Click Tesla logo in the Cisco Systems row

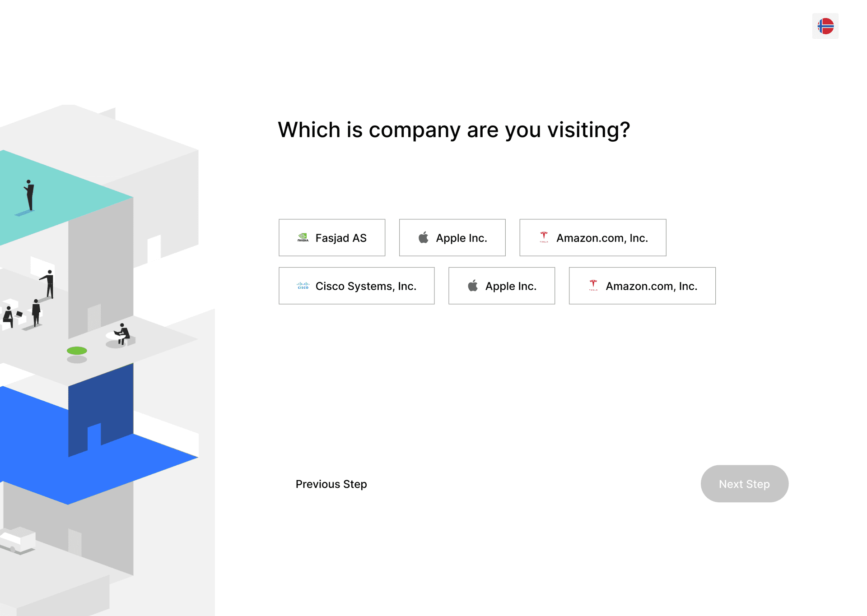[593, 286]
